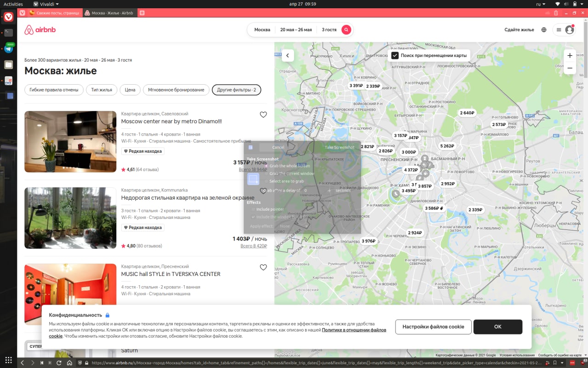This screenshot has height=368, width=588.
Task: Click 'Take Screenshot' in the dialog
Action: point(339,147)
